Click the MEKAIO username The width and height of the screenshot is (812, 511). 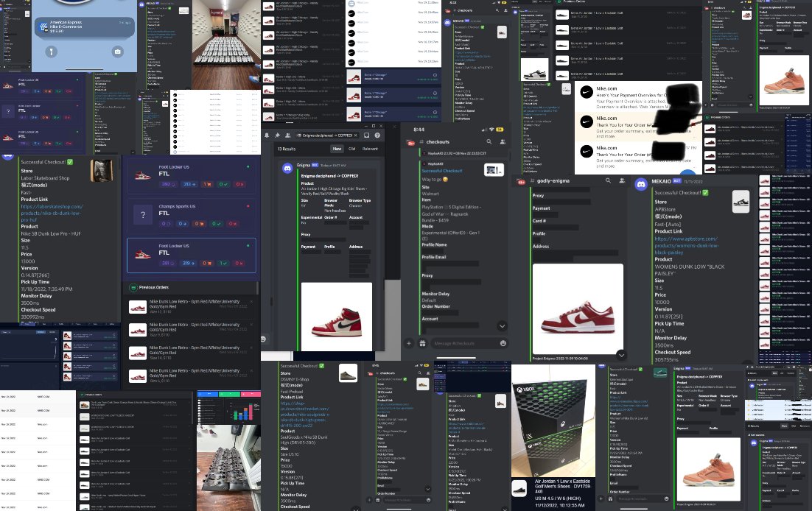(661, 181)
